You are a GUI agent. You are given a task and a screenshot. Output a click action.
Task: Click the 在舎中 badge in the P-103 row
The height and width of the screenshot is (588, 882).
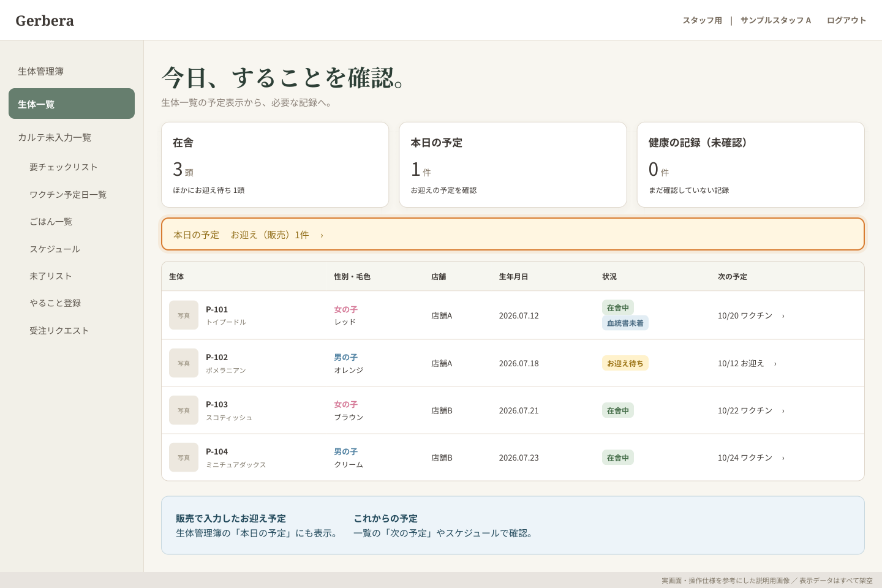[617, 410]
